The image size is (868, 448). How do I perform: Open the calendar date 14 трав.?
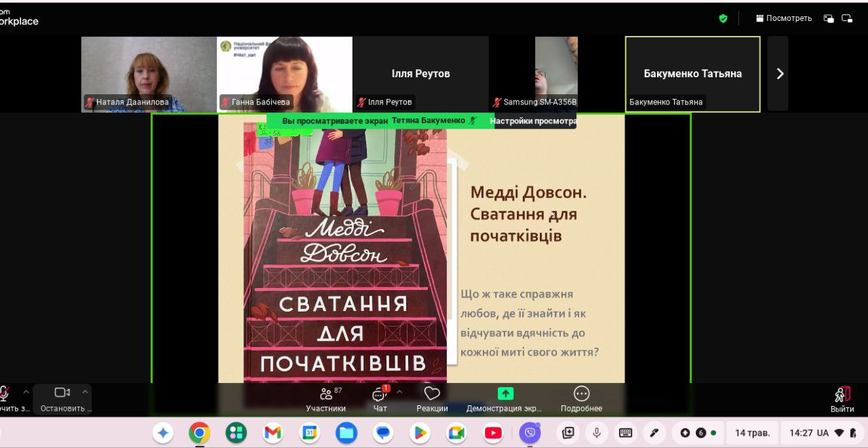point(752,432)
